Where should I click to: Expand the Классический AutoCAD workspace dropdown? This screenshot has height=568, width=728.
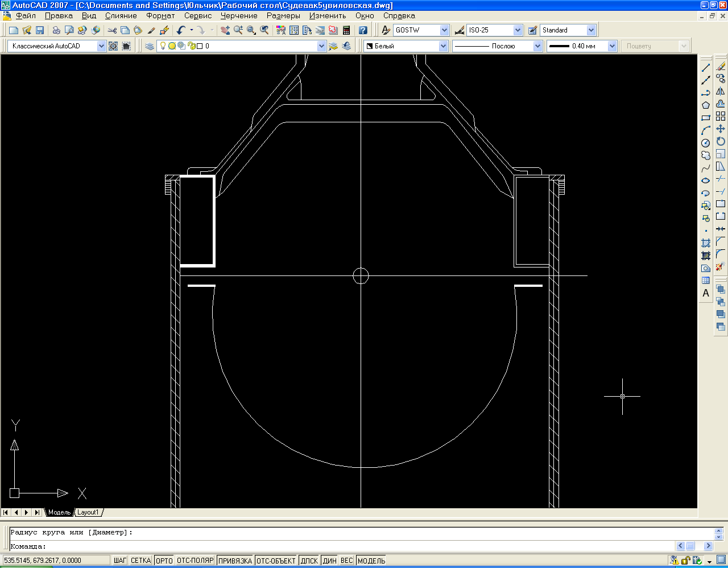pyautogui.click(x=101, y=46)
